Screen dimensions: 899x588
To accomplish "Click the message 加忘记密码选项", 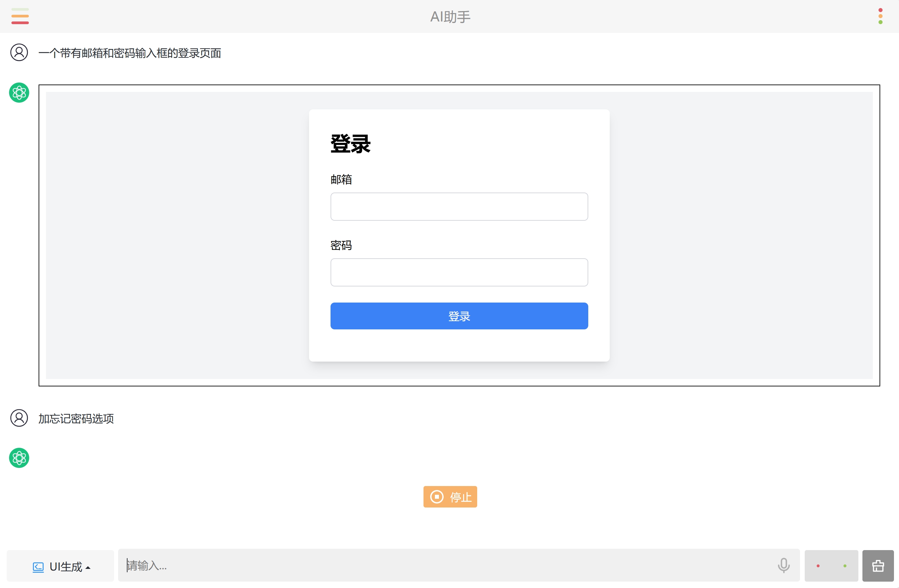I will pyautogui.click(x=76, y=418).
